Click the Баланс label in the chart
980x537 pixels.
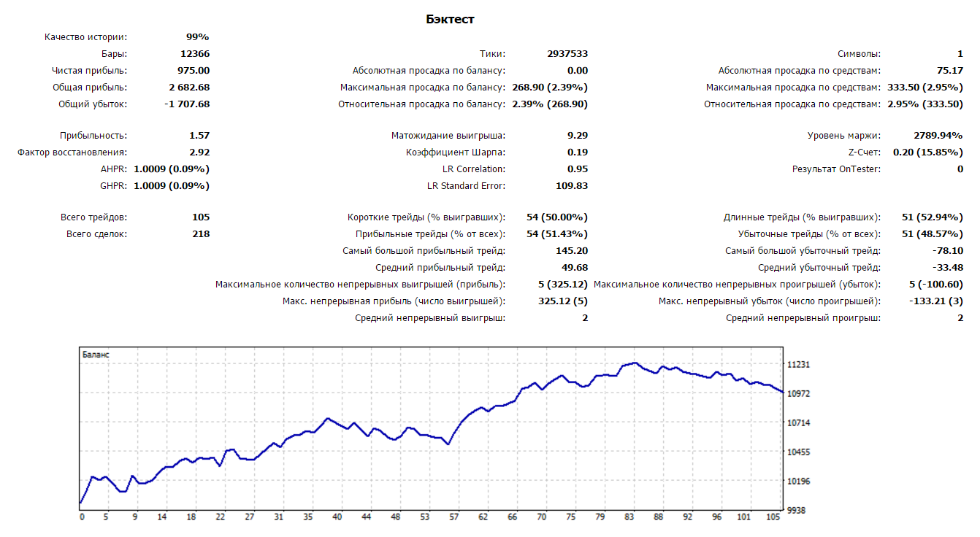click(96, 354)
